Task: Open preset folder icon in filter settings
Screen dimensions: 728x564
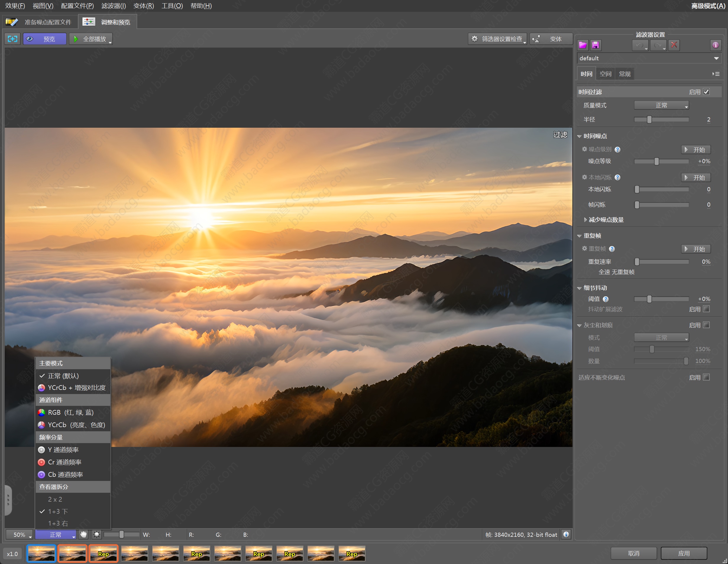Action: click(583, 45)
